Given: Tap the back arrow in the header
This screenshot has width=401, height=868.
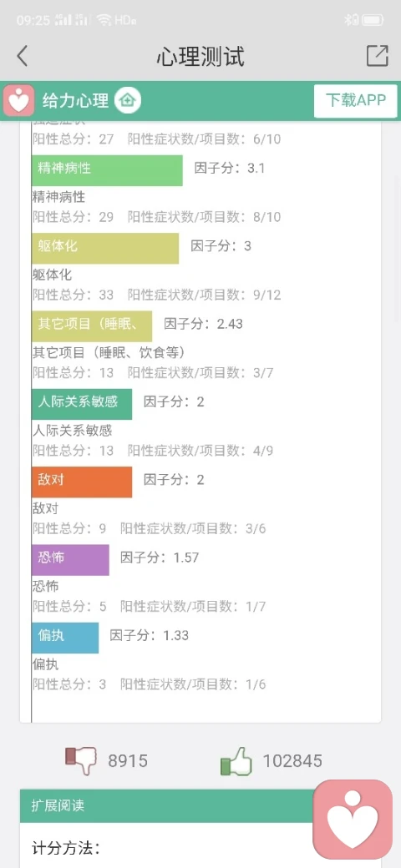Looking at the screenshot, I should click(23, 57).
